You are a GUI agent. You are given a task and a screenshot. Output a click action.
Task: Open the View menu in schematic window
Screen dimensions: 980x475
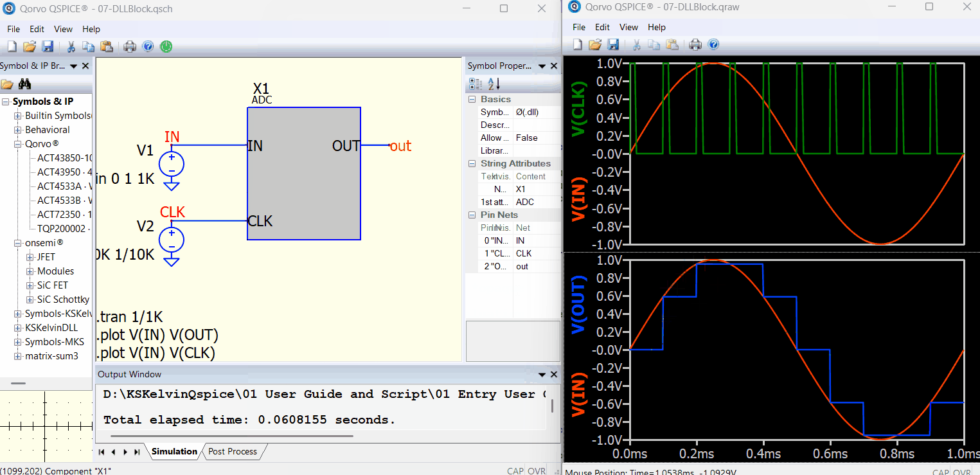point(63,29)
